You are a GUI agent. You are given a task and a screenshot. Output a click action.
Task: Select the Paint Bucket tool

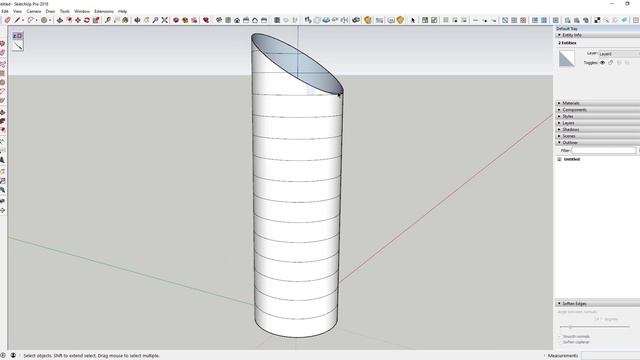pyautogui.click(x=125, y=20)
